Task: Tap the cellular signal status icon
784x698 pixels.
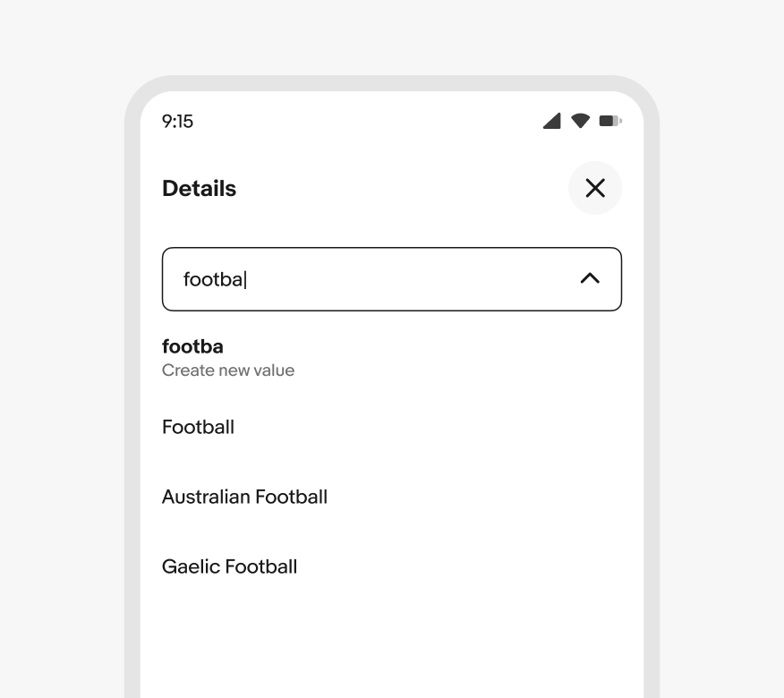Action: 552,121
